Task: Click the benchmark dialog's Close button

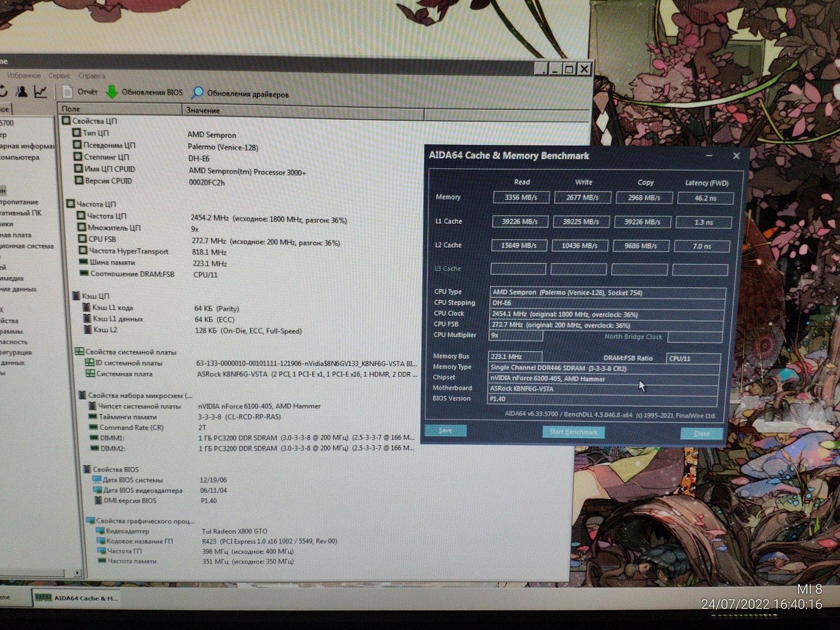Action: pyautogui.click(x=701, y=434)
